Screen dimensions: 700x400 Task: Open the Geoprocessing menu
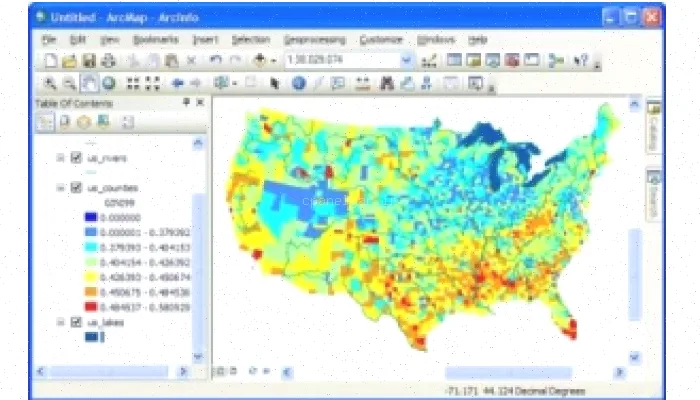pyautogui.click(x=315, y=40)
